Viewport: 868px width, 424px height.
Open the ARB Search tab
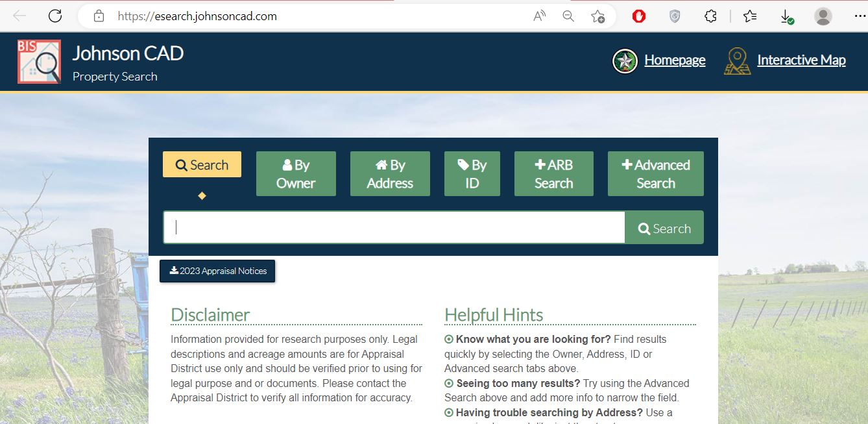click(x=553, y=174)
